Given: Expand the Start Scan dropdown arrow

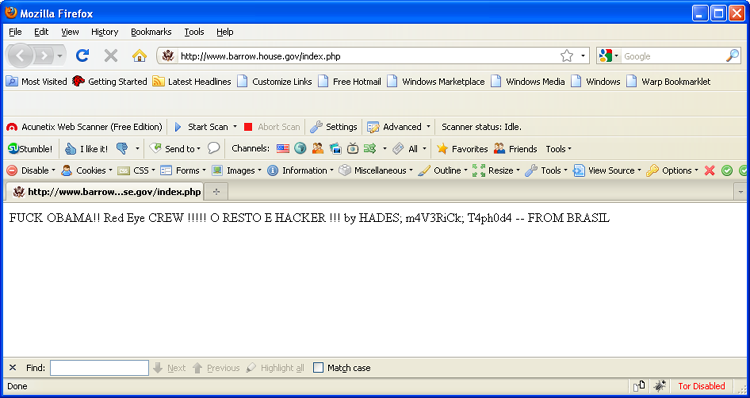Looking at the screenshot, I should coord(235,127).
